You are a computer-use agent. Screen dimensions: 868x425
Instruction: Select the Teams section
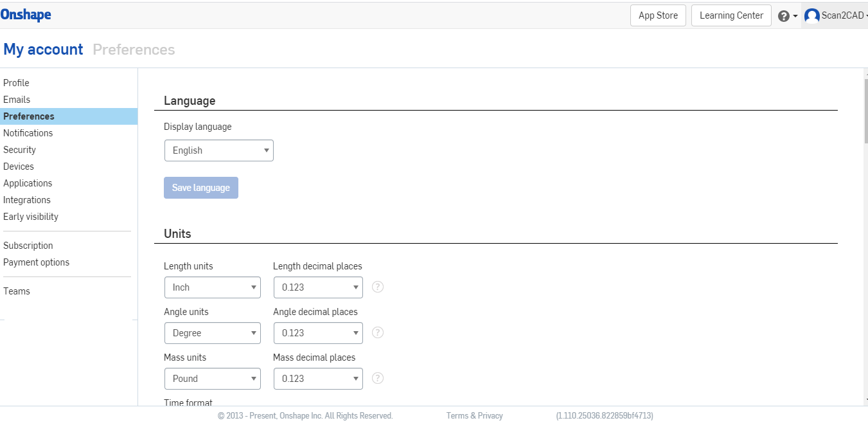point(16,291)
